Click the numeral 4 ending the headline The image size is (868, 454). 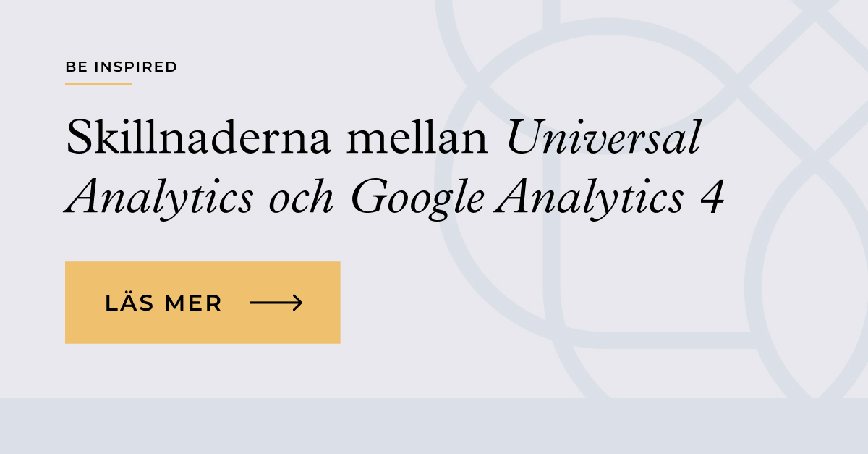(712, 198)
